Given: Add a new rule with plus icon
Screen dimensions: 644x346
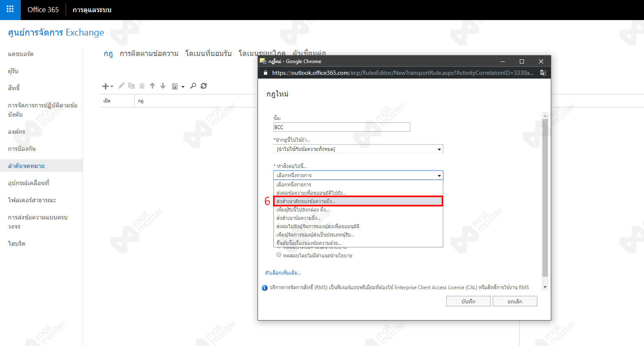Looking at the screenshot, I should tap(107, 86).
